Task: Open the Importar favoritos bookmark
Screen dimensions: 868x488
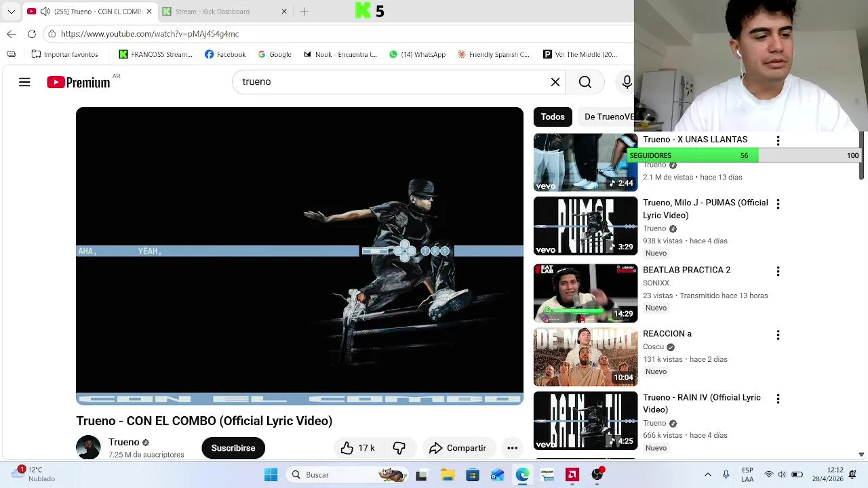Action: point(64,54)
